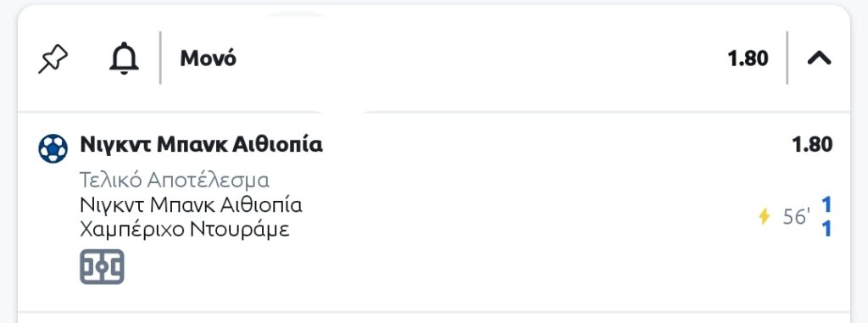The width and height of the screenshot is (868, 323).
Task: Click the vertical divider beside the bell
Action: click(x=160, y=58)
